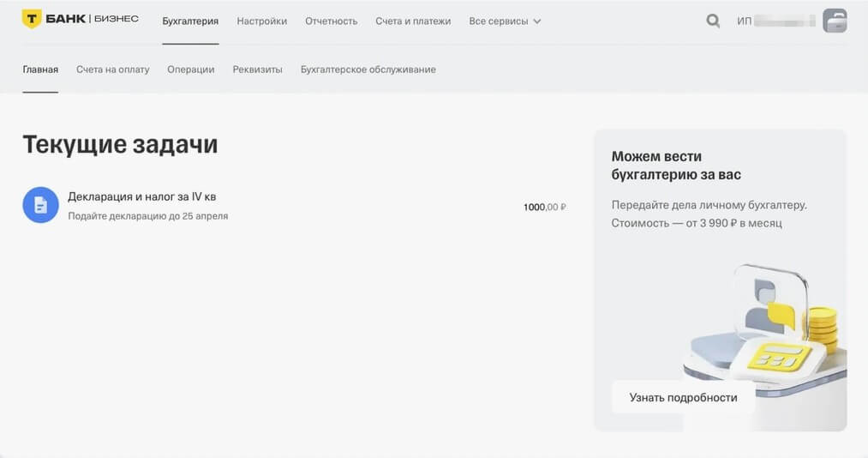The image size is (868, 458).
Task: Open the Бухгалтерское обслуживание tab
Action: tap(368, 69)
